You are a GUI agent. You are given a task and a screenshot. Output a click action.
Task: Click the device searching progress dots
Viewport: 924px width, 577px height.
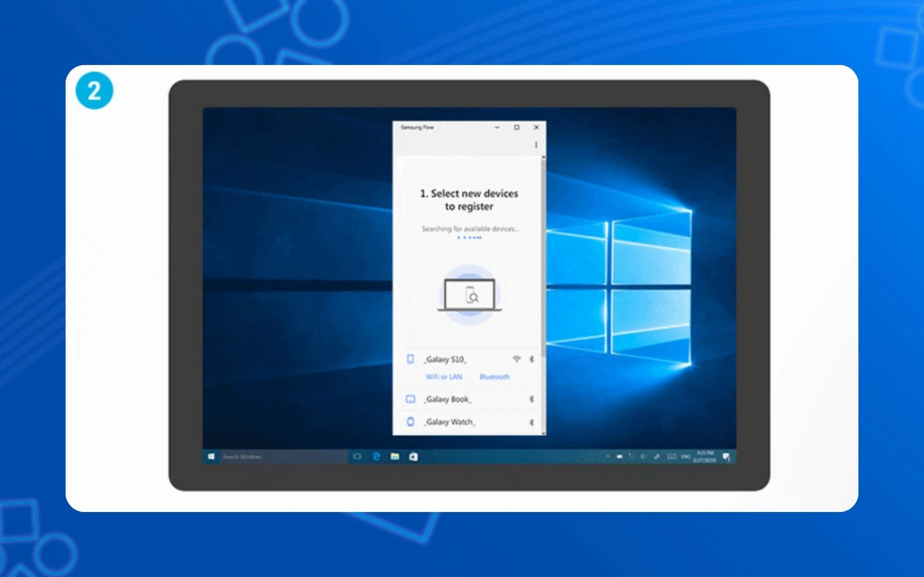[x=470, y=238]
